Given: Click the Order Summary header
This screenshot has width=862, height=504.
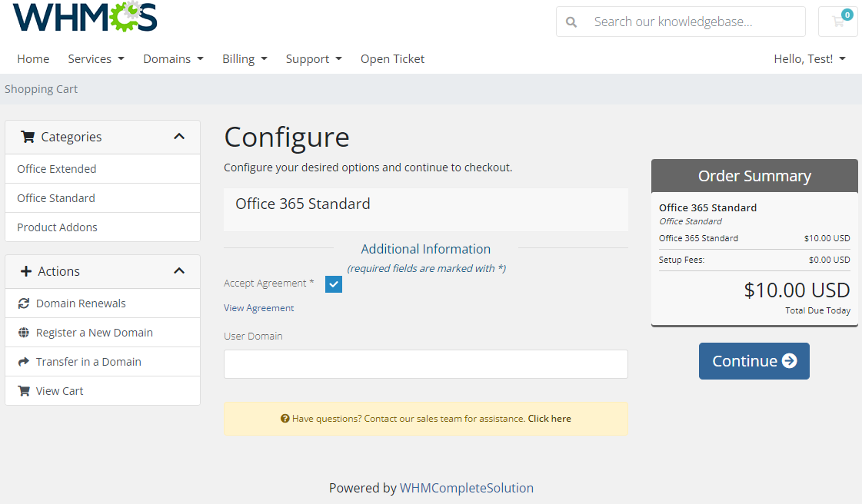Looking at the screenshot, I should click(754, 176).
